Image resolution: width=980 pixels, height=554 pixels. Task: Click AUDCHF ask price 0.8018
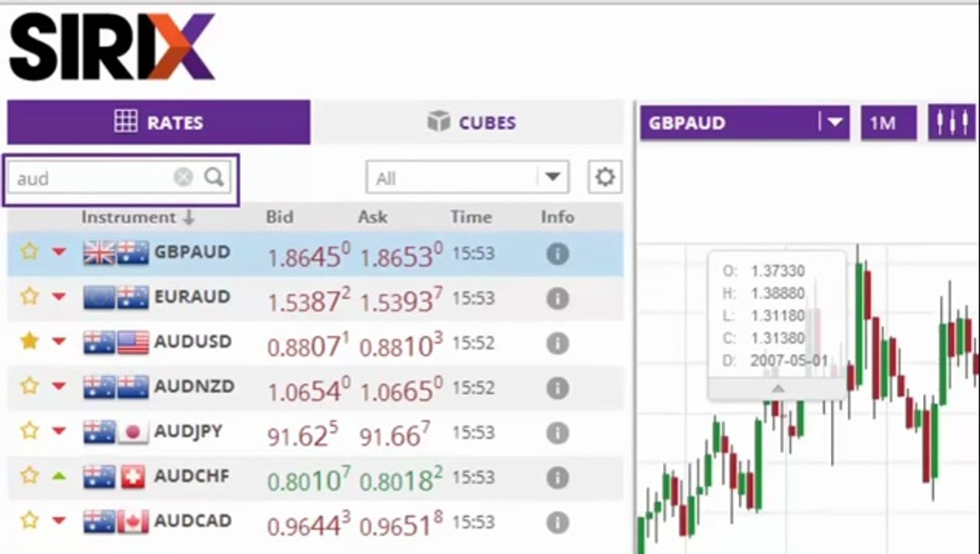(x=401, y=480)
